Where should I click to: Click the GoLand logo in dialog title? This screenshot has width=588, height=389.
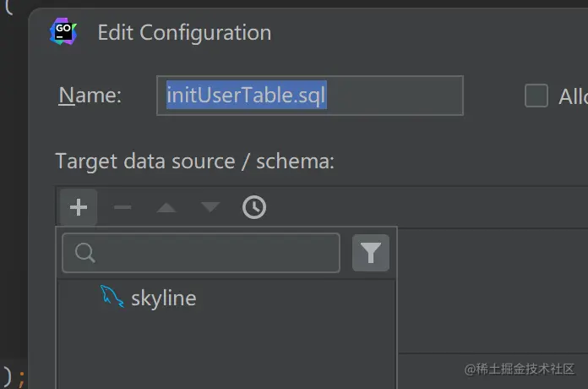pyautogui.click(x=63, y=32)
